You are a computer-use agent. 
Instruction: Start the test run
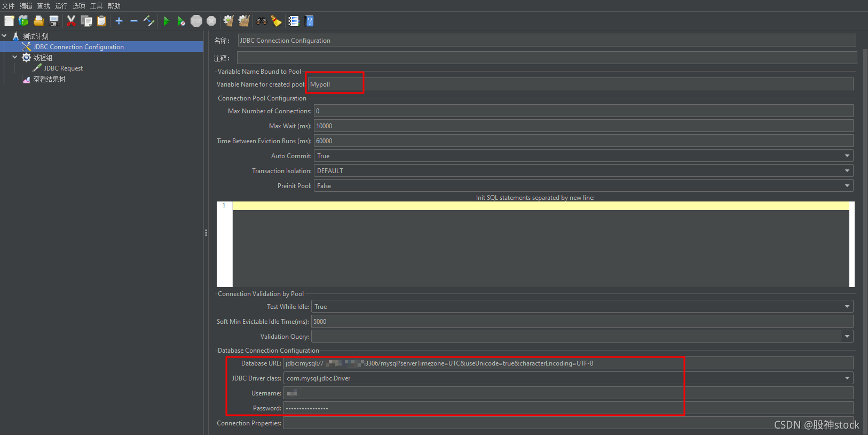(x=167, y=21)
